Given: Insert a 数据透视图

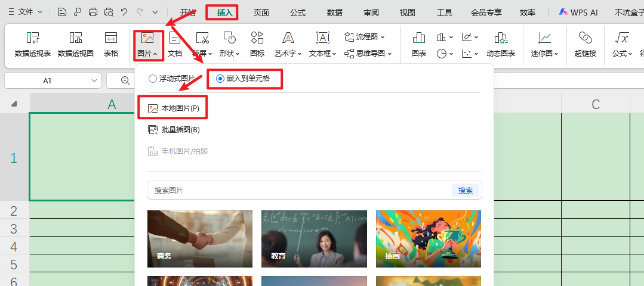Looking at the screenshot, I should [76, 44].
